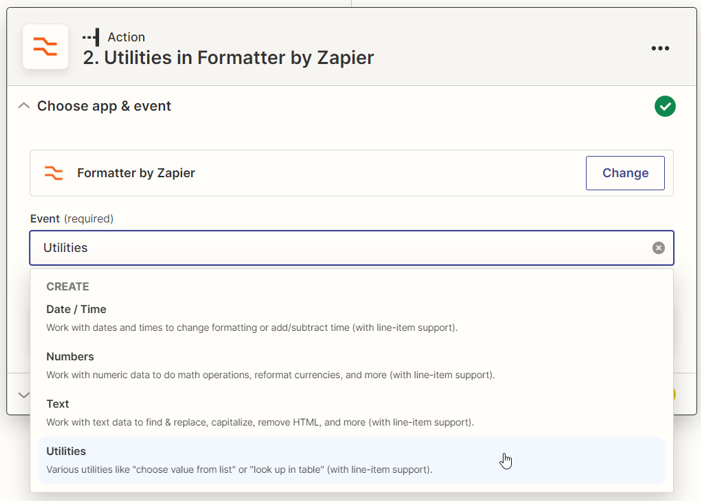Viewport: 701px width, 501px height.
Task: Open the three-dot step options menu
Action: tap(660, 48)
